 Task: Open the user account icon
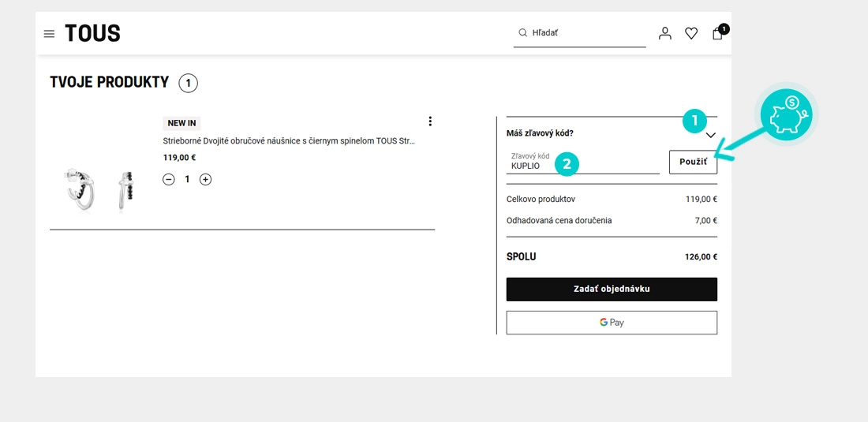[665, 34]
